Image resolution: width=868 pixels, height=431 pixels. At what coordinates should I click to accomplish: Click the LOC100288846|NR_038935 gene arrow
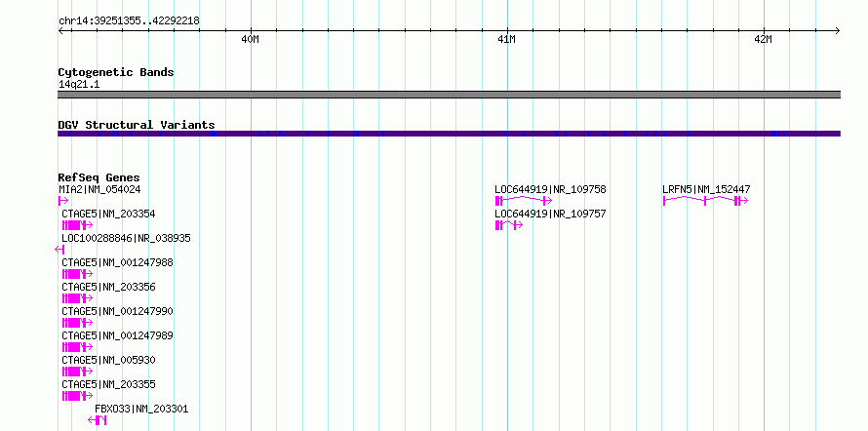[x=59, y=250]
